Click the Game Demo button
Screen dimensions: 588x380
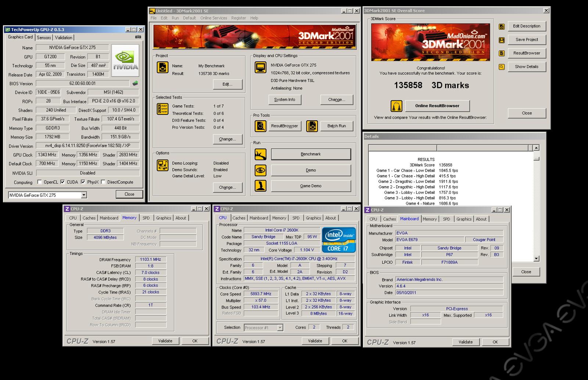tap(311, 186)
